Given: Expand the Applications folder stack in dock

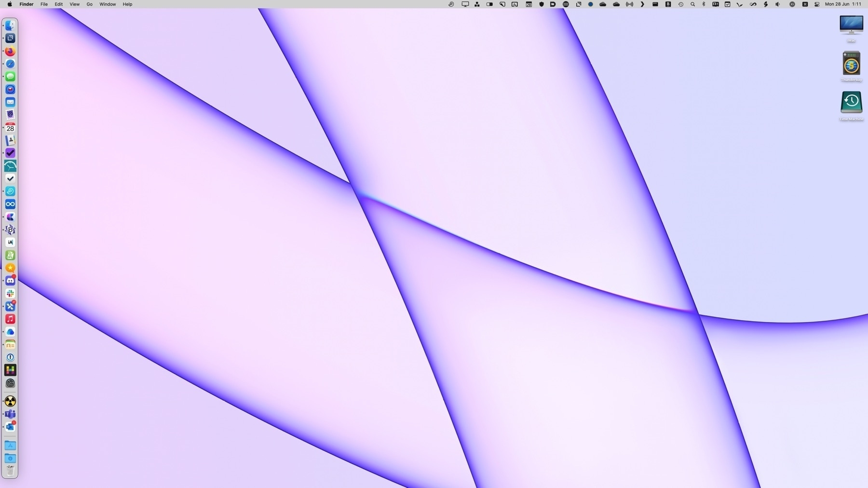Looking at the screenshot, I should pyautogui.click(x=10, y=446).
